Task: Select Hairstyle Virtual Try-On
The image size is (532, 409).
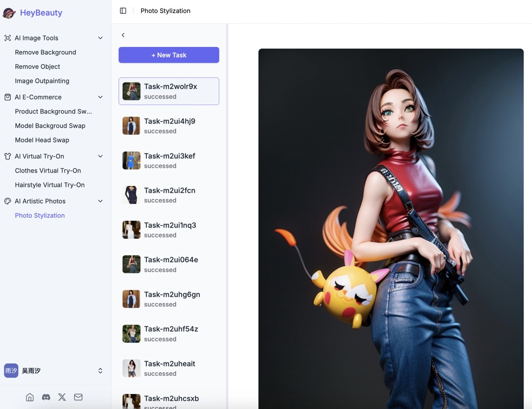Action: (49, 185)
